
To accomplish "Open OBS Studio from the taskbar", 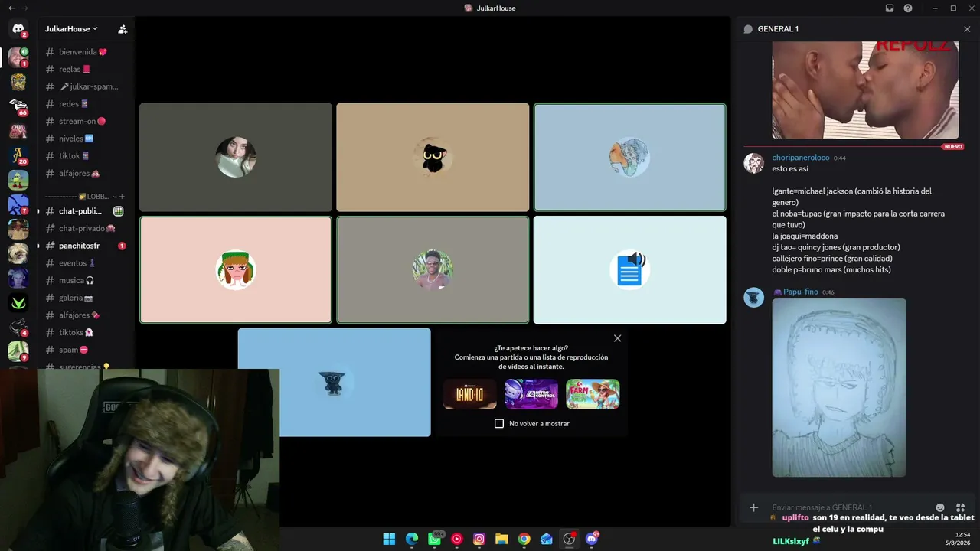I will (569, 539).
